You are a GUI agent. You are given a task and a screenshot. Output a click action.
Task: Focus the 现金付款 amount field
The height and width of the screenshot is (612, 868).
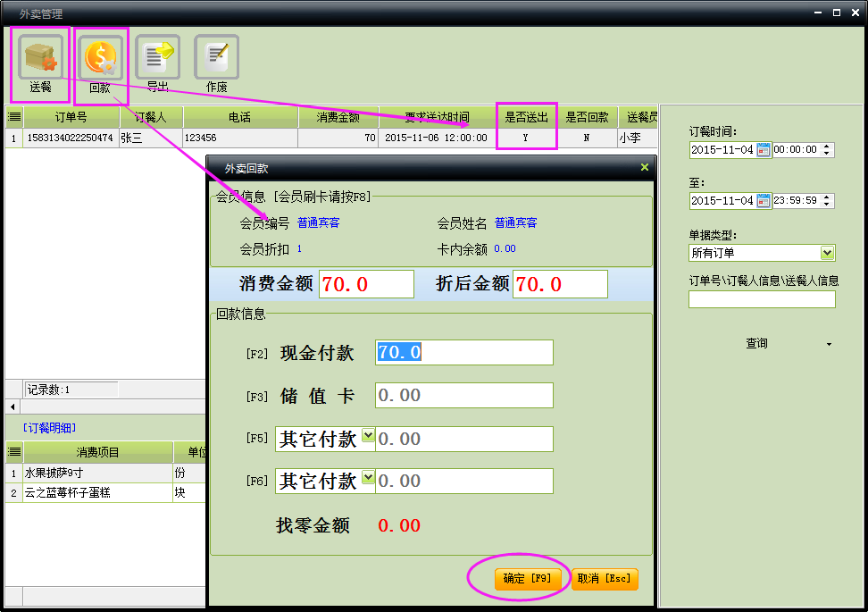click(x=463, y=352)
